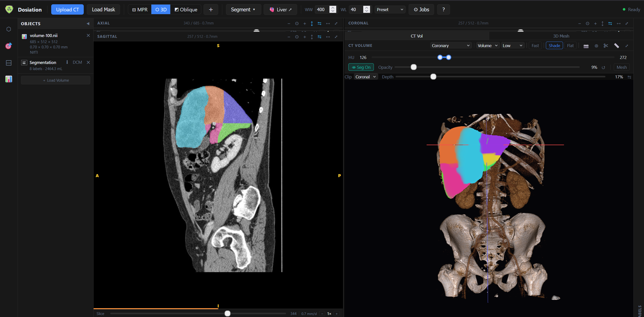The height and width of the screenshot is (317, 644).
Task: Click the volume-100.nii chart thumbnail icon
Action: tap(24, 37)
